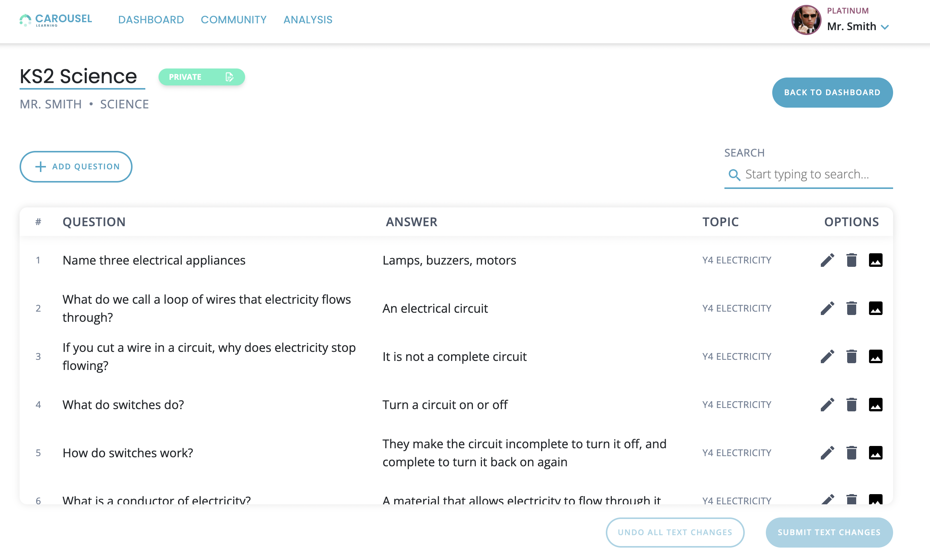
Task: Open Mr. Smith's profile avatar menu
Action: (806, 20)
